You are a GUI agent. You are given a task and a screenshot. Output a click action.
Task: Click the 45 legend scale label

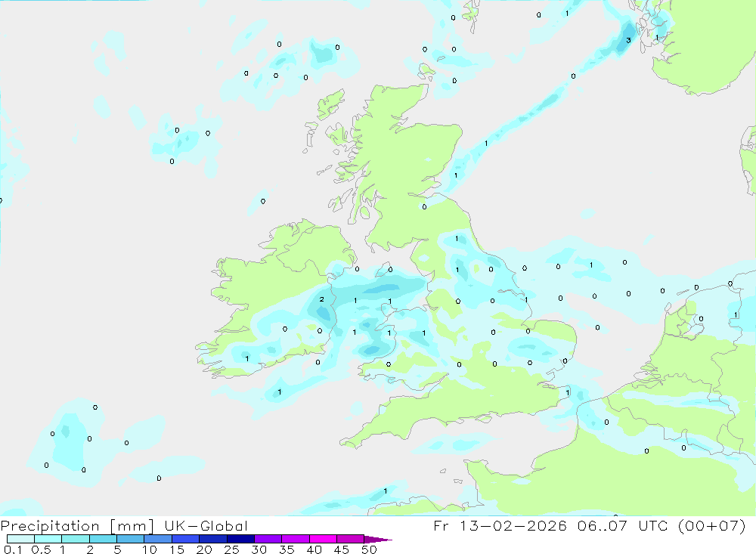[x=342, y=549]
